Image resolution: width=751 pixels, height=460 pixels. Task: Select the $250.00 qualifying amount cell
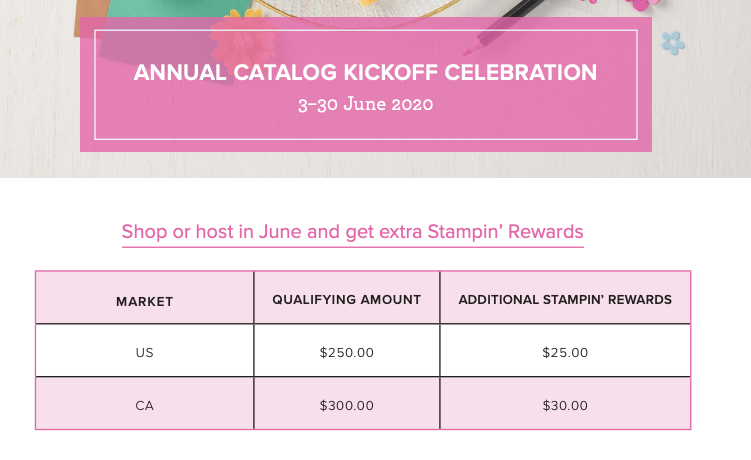(347, 351)
